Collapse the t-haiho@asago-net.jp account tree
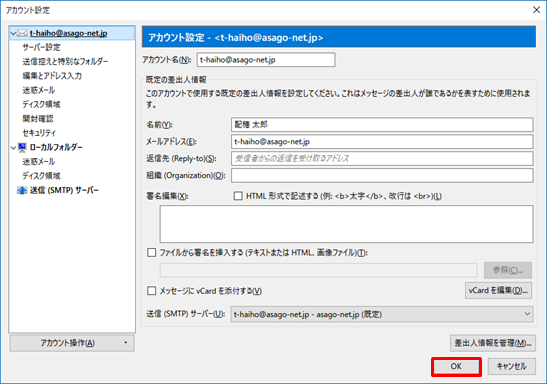The image size is (547, 384). (x=13, y=33)
